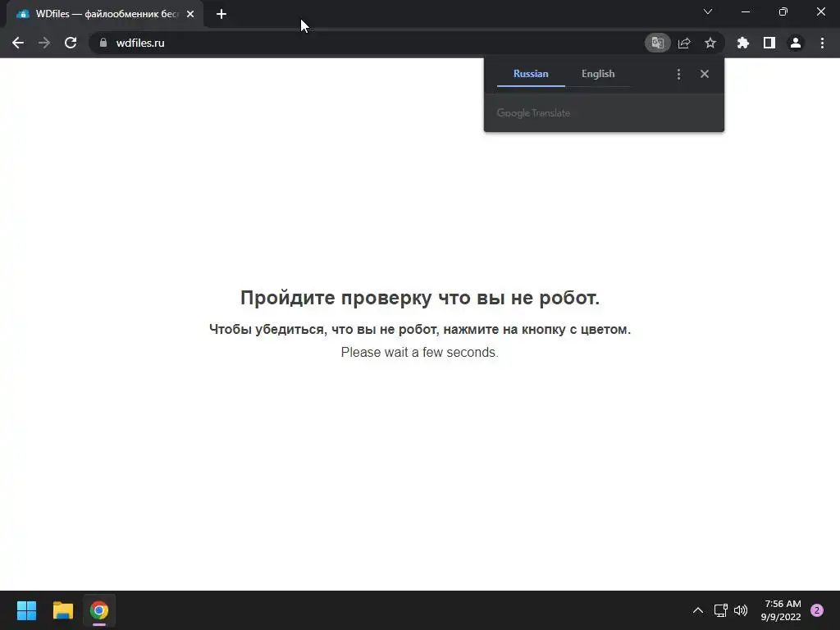Switch translation to English tab
Viewport: 840px width, 630px height.
[598, 74]
